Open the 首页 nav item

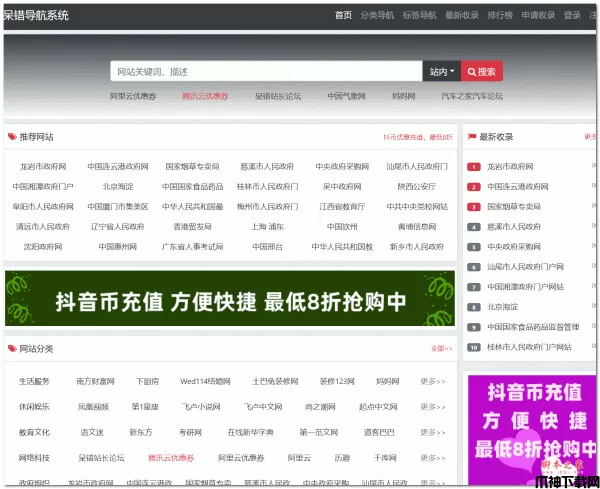(x=343, y=15)
